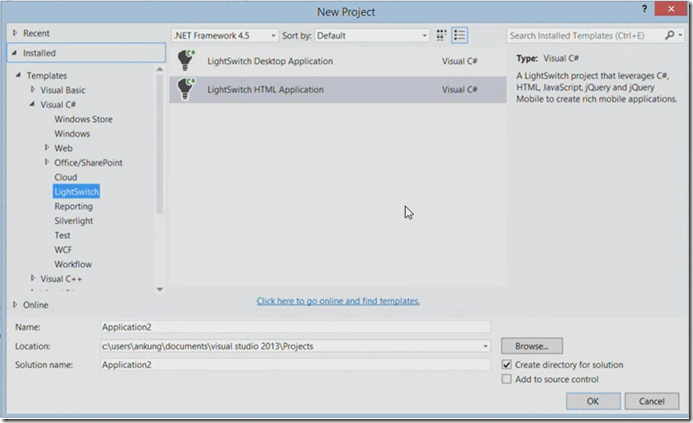The image size is (693, 423).
Task: Select the Test template category
Action: point(62,235)
